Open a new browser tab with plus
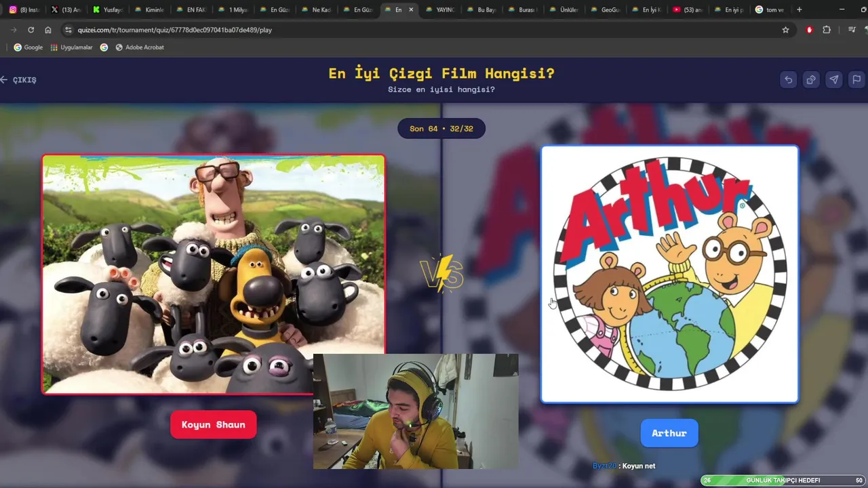 pos(800,9)
